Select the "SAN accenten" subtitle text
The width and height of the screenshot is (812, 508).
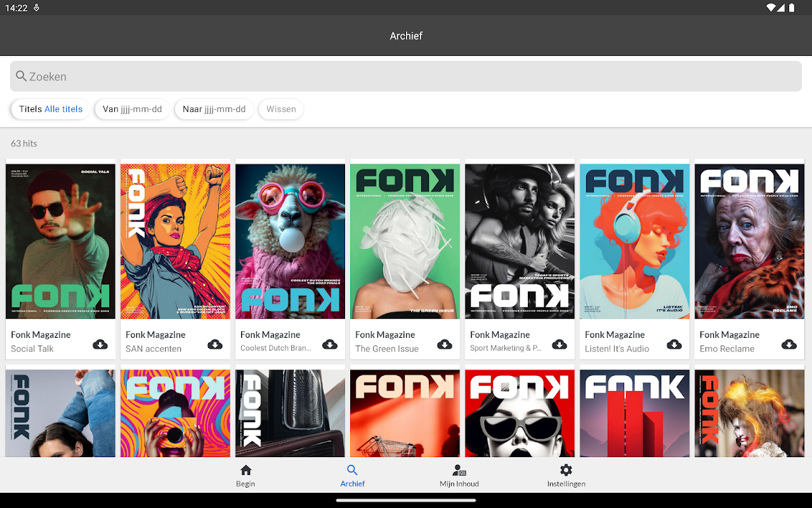tap(154, 349)
